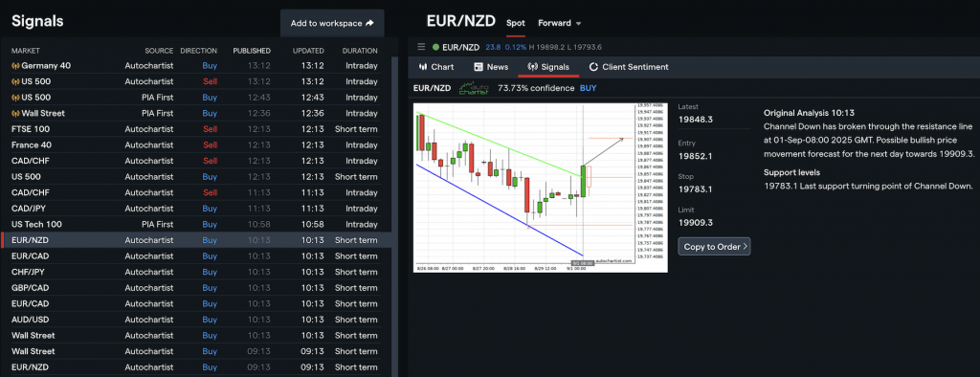Select the AUD/USD signal row
This screenshot has width=980, height=377.
pyautogui.click(x=194, y=320)
